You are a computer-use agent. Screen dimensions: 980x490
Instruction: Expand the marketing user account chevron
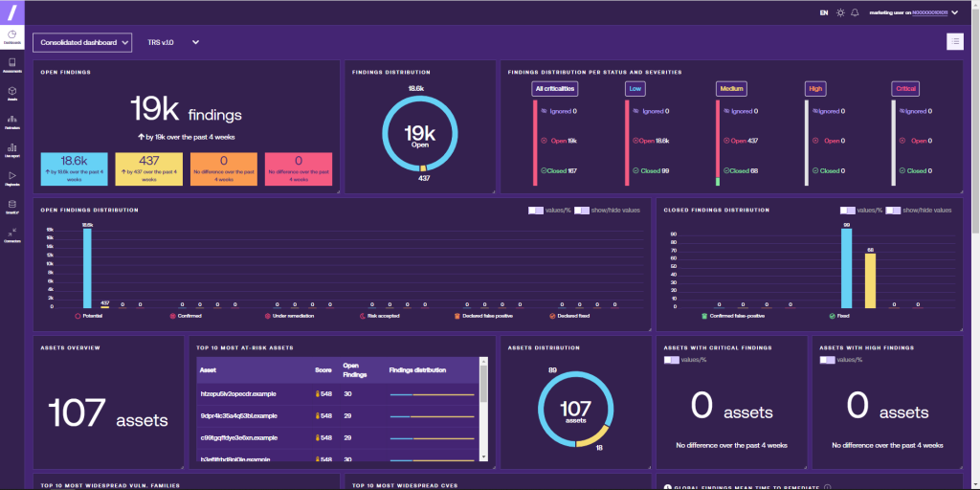point(954,12)
